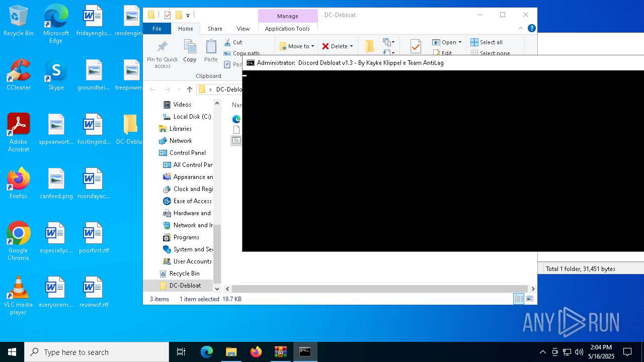The image size is (644, 362).
Task: Click the horizontal scrollbar right arrow
Action: [533, 289]
